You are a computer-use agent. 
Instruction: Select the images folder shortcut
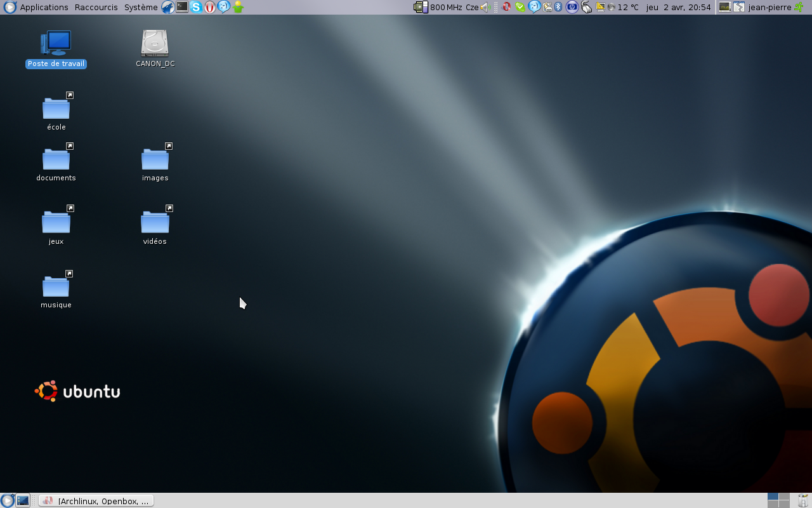pyautogui.click(x=155, y=163)
